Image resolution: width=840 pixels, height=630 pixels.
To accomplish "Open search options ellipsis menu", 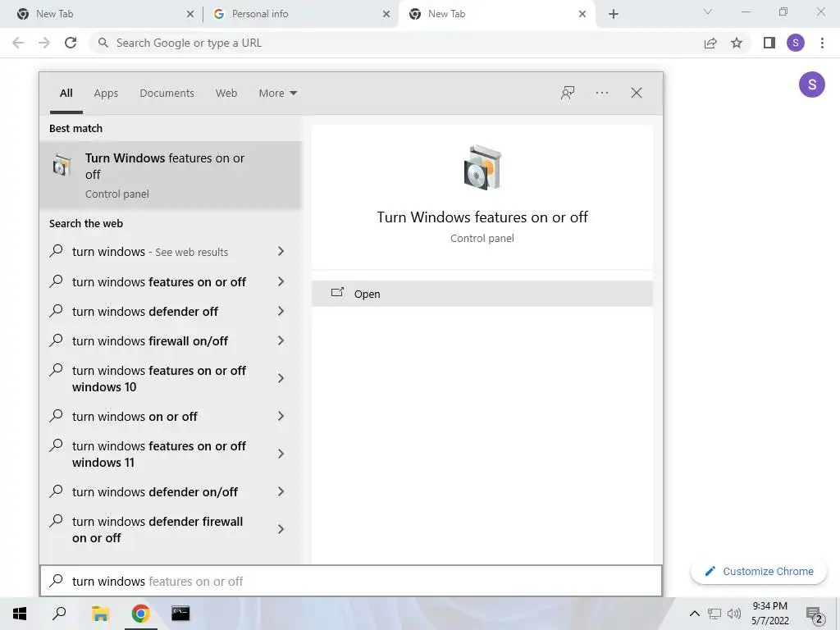I will (602, 93).
